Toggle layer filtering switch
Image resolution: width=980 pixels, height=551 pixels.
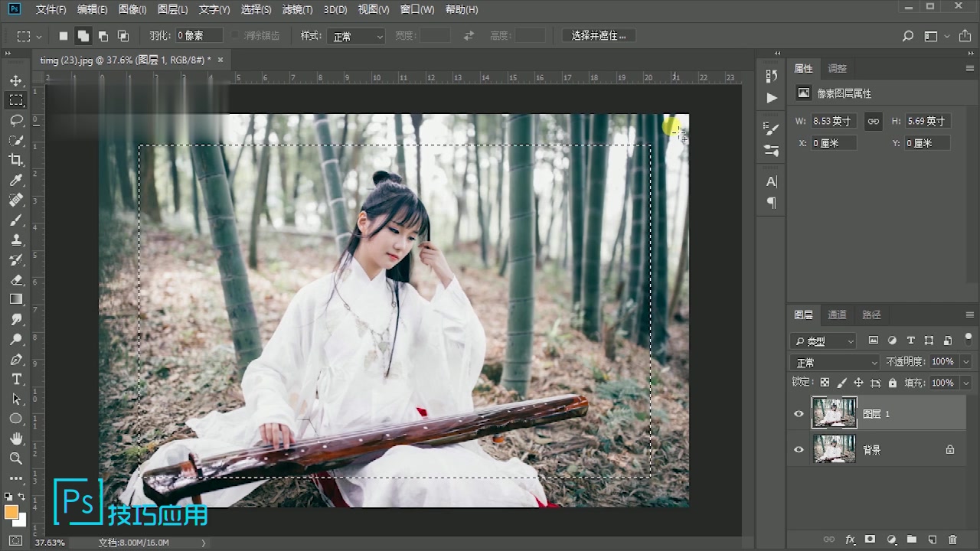click(969, 338)
